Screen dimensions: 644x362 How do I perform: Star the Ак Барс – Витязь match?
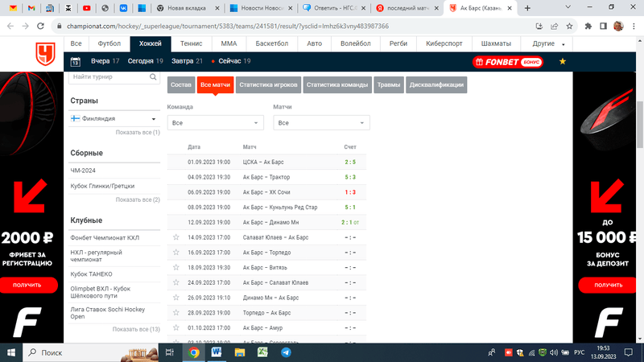(175, 266)
